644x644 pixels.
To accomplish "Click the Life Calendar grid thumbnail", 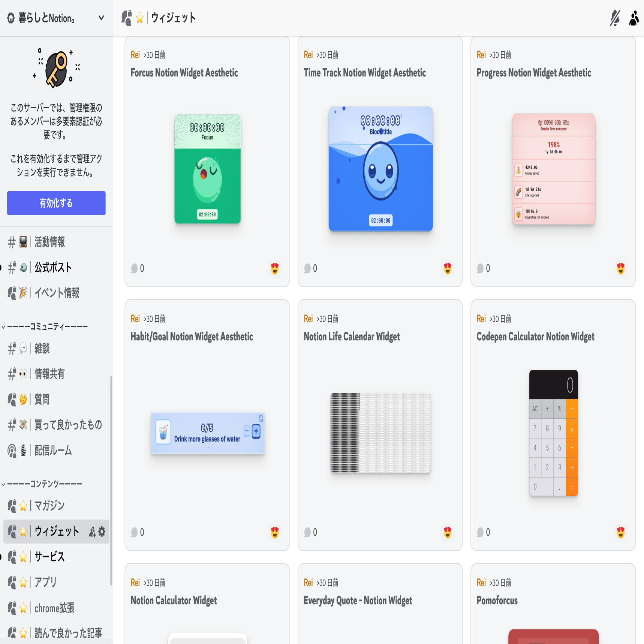I will (380, 433).
